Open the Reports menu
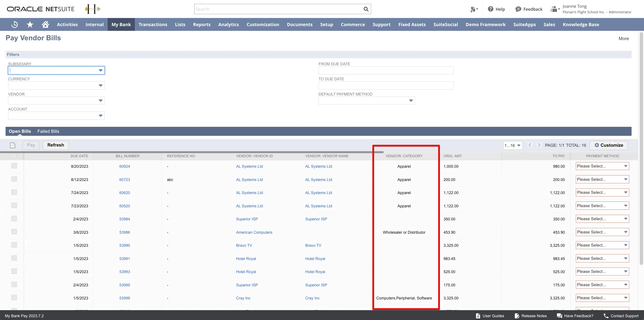The height and width of the screenshot is (320, 644). pyautogui.click(x=202, y=24)
